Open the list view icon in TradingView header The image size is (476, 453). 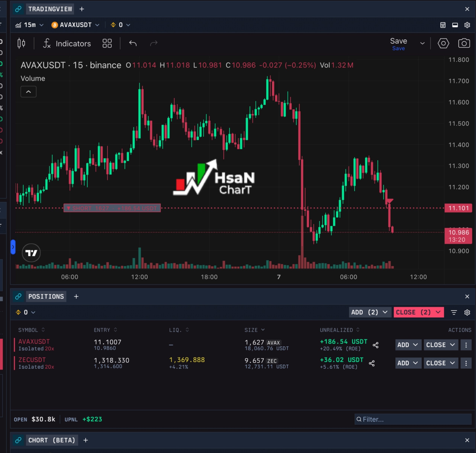pyautogui.click(x=443, y=25)
